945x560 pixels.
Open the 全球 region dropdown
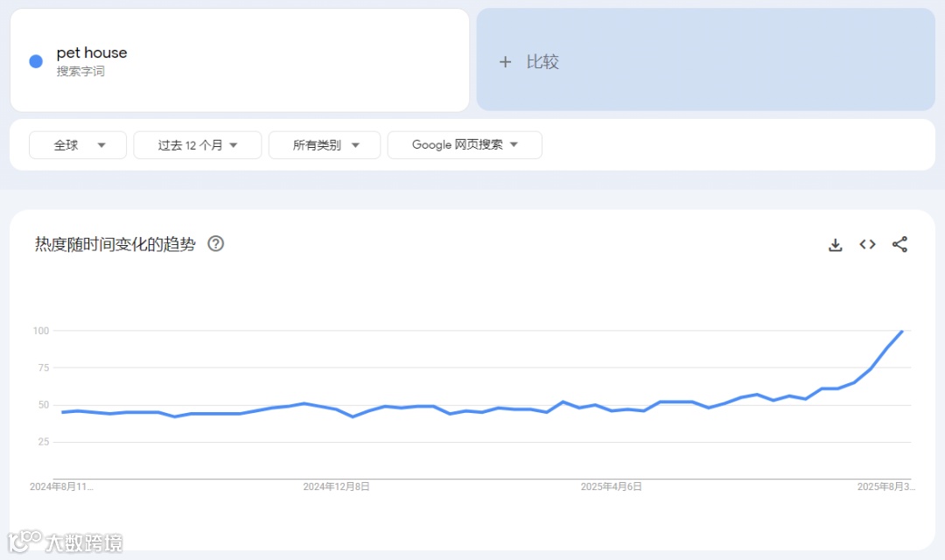click(x=78, y=144)
